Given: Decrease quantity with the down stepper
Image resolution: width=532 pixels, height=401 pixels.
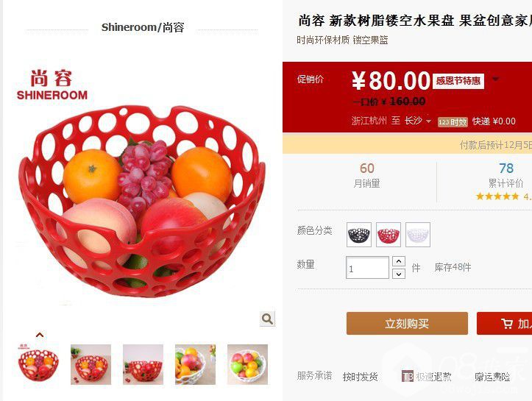Looking at the screenshot, I should click(399, 274).
